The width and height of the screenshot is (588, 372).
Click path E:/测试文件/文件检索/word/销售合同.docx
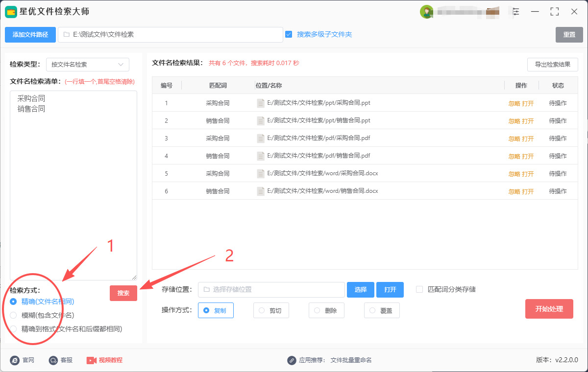[322, 191]
